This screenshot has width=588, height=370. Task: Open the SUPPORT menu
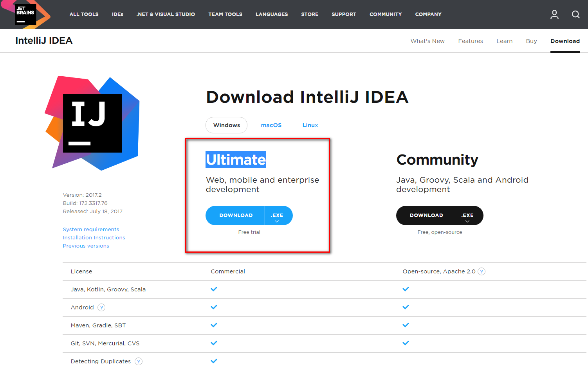(x=344, y=14)
